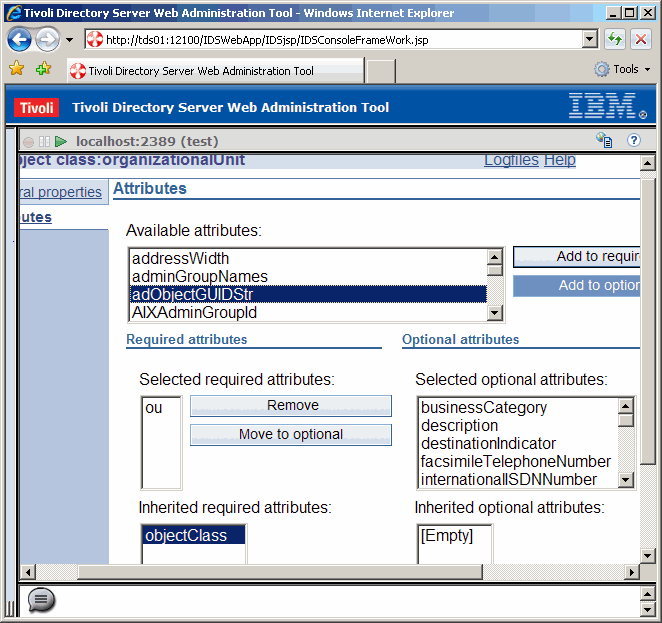Open the Tools dropdown menu

(x=624, y=69)
